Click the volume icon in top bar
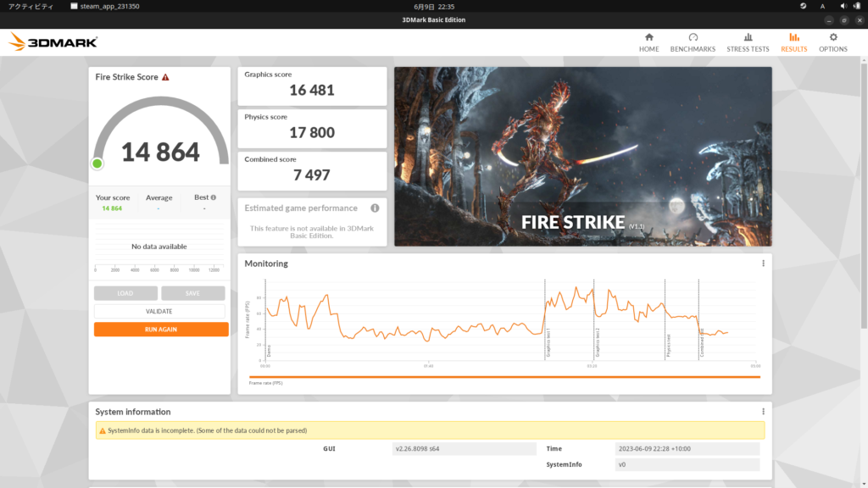This screenshot has width=868, height=488. point(843,6)
